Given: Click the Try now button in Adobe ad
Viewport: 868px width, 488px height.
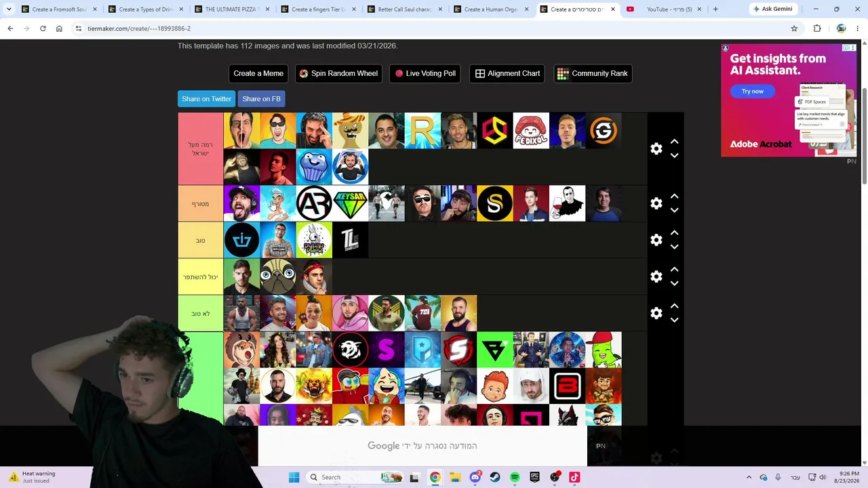Looking at the screenshot, I should (752, 91).
